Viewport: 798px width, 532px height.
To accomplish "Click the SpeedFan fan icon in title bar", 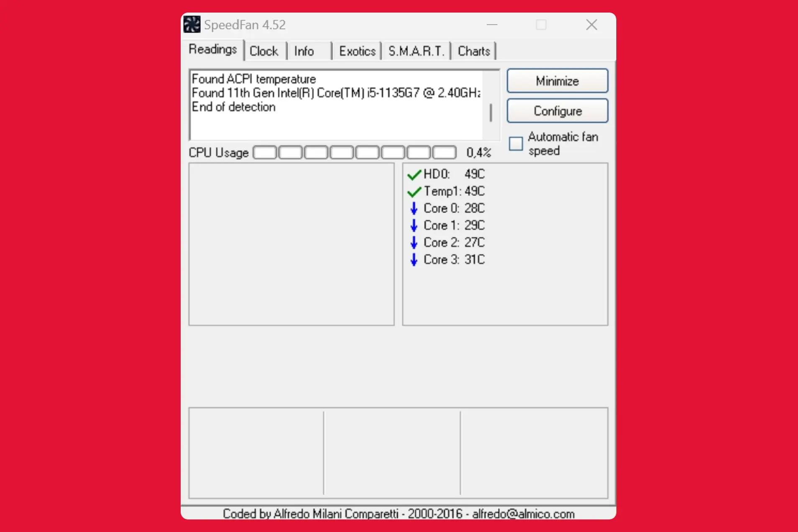I will (192, 25).
